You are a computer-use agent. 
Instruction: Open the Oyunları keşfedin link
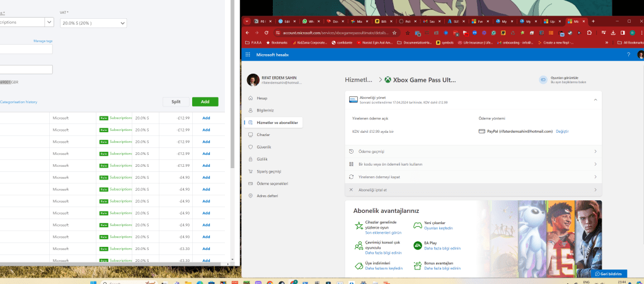(438, 228)
